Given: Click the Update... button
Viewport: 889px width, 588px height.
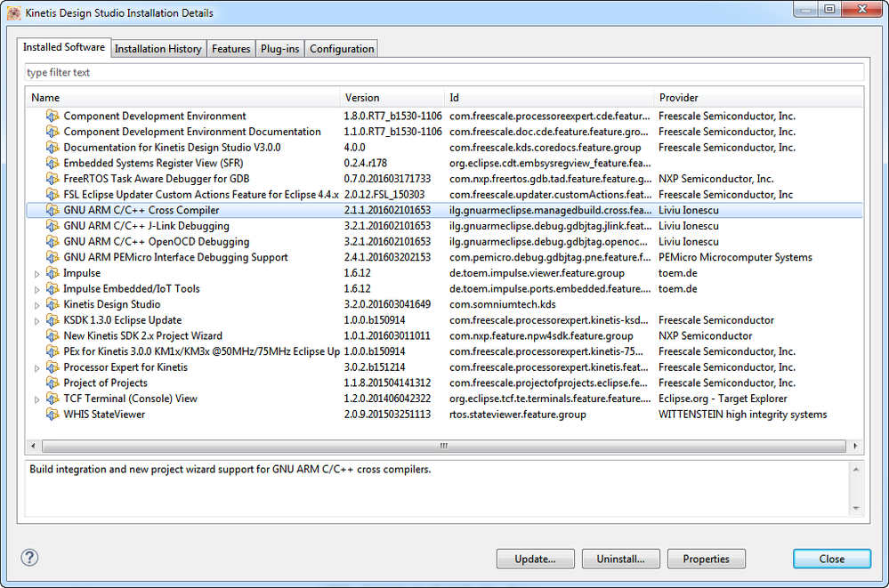Looking at the screenshot, I should [x=535, y=559].
